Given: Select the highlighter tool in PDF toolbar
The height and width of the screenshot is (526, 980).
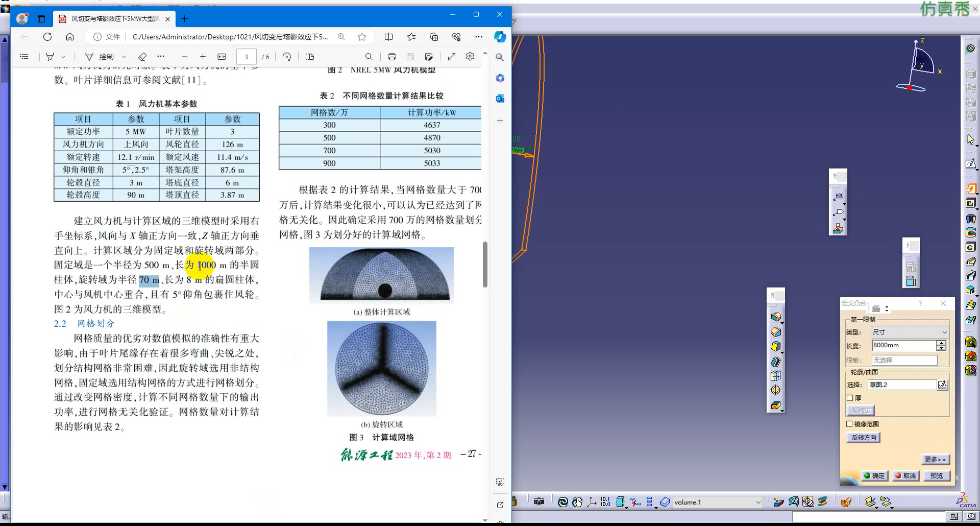Looking at the screenshot, I should pyautogui.click(x=50, y=57).
